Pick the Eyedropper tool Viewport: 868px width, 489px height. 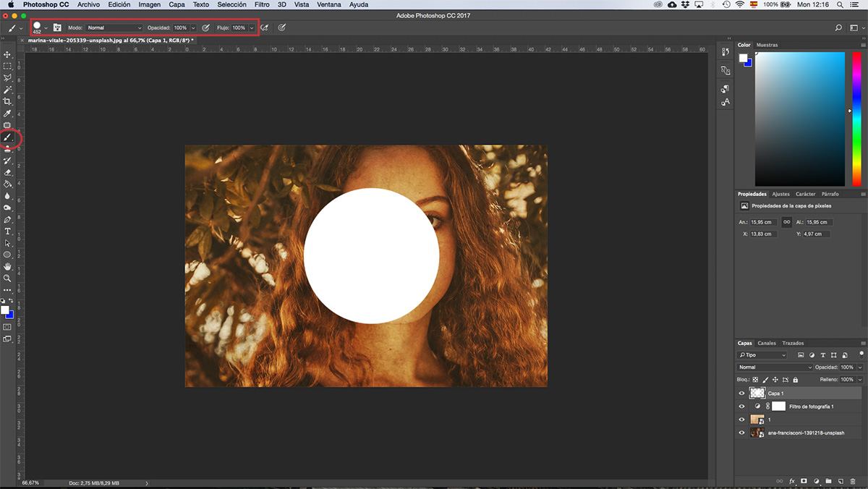point(8,114)
